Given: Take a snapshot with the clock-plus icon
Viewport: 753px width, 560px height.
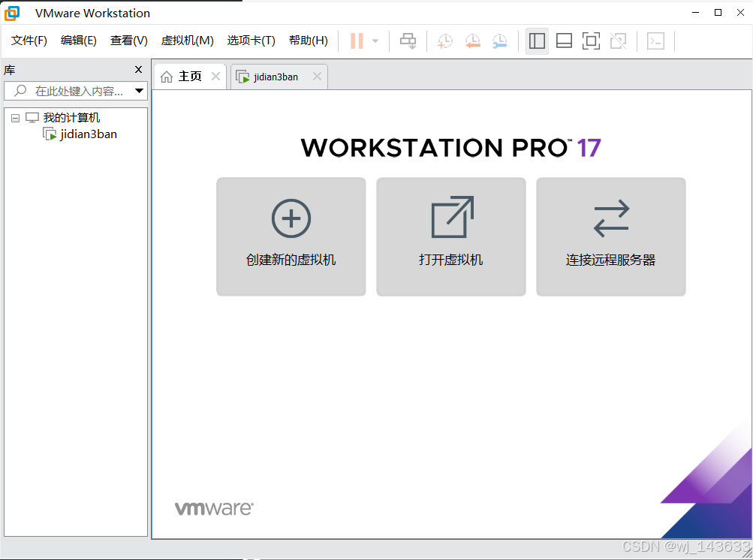Looking at the screenshot, I should click(x=444, y=41).
